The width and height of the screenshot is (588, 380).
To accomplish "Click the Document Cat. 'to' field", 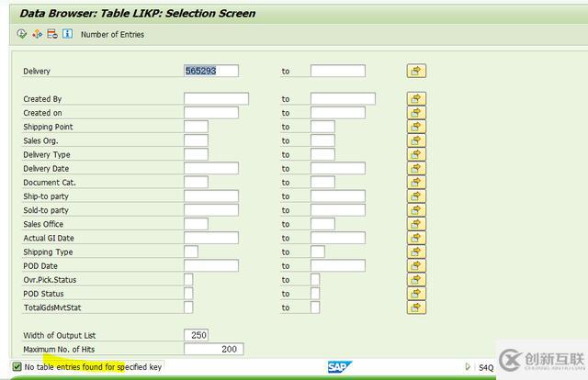I will [x=322, y=182].
